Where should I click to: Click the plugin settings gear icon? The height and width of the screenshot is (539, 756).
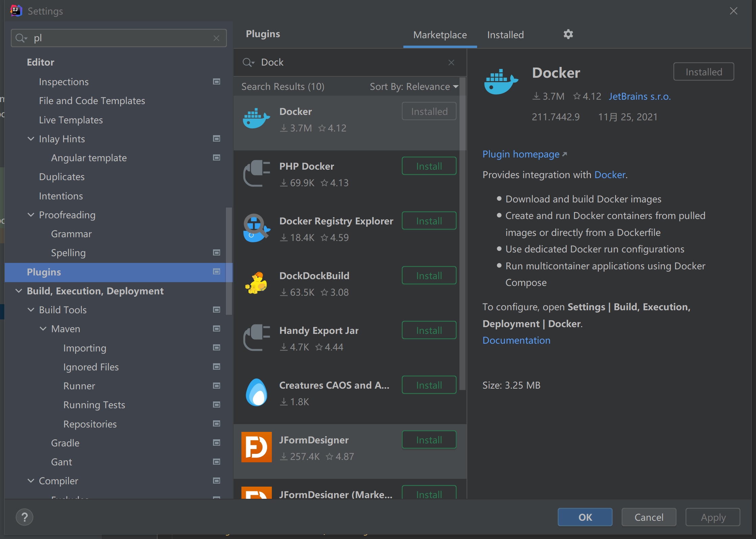(568, 34)
